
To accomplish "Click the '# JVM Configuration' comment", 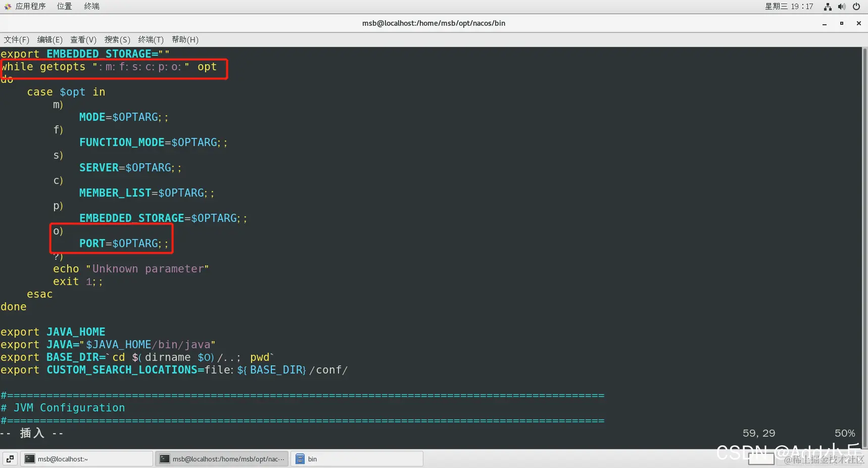I will [63, 408].
